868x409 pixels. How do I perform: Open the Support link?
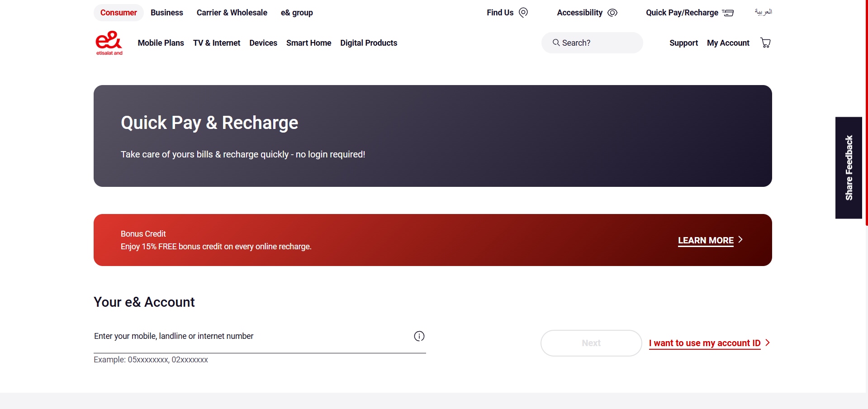(684, 43)
